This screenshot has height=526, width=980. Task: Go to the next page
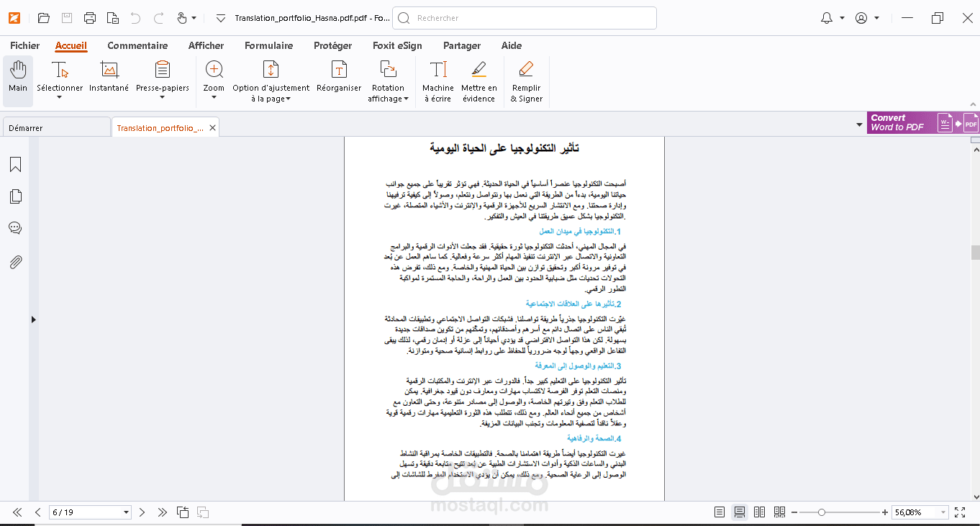click(142, 512)
